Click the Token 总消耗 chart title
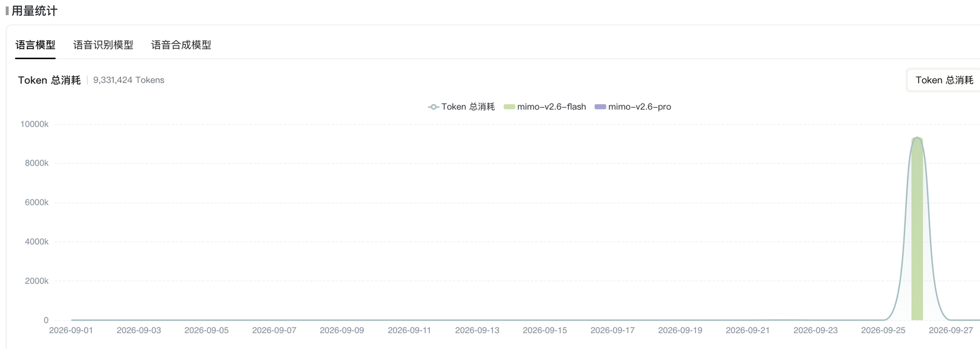The image size is (980, 349). pos(49,80)
